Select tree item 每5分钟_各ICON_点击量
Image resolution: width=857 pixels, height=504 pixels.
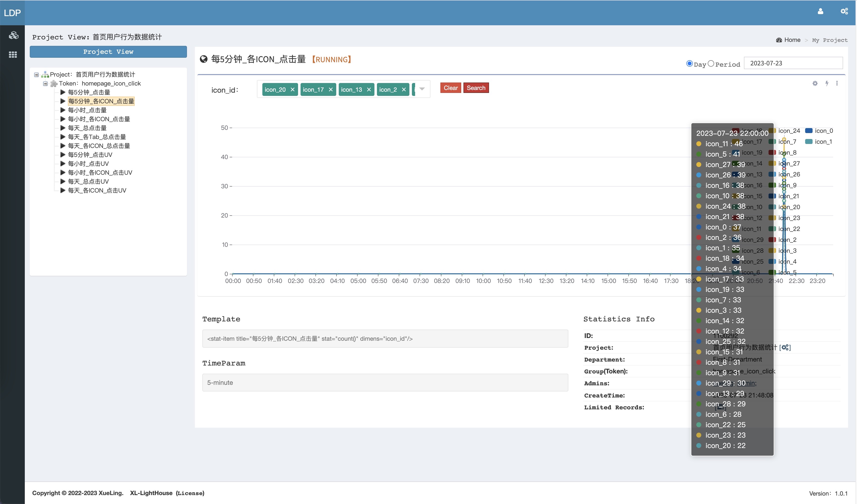tap(101, 101)
